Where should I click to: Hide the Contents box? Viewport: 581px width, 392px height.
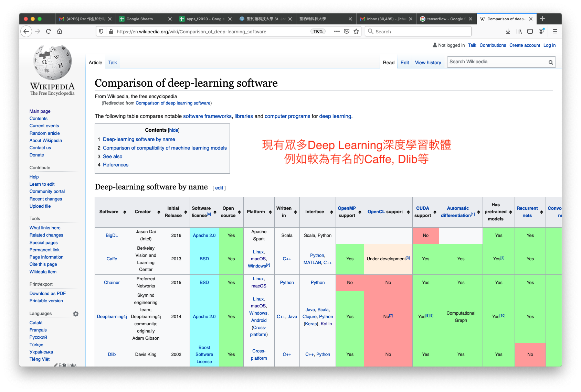click(174, 130)
